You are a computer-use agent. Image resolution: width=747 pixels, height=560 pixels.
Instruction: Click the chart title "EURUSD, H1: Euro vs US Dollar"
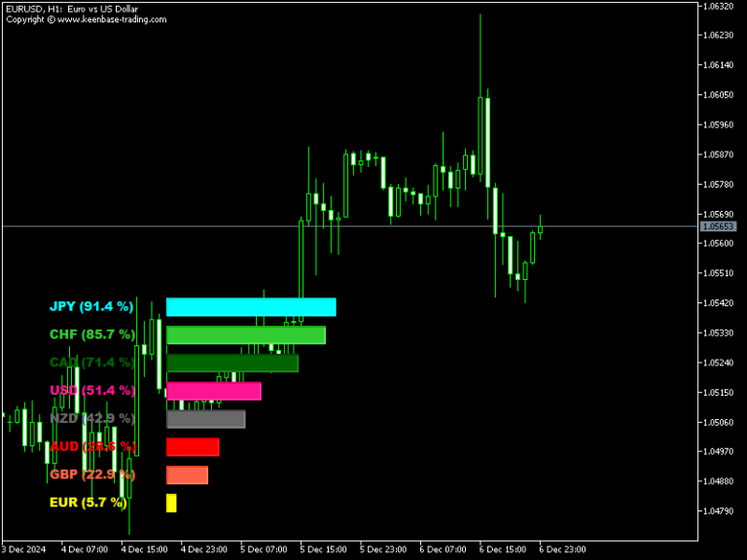click(72, 9)
